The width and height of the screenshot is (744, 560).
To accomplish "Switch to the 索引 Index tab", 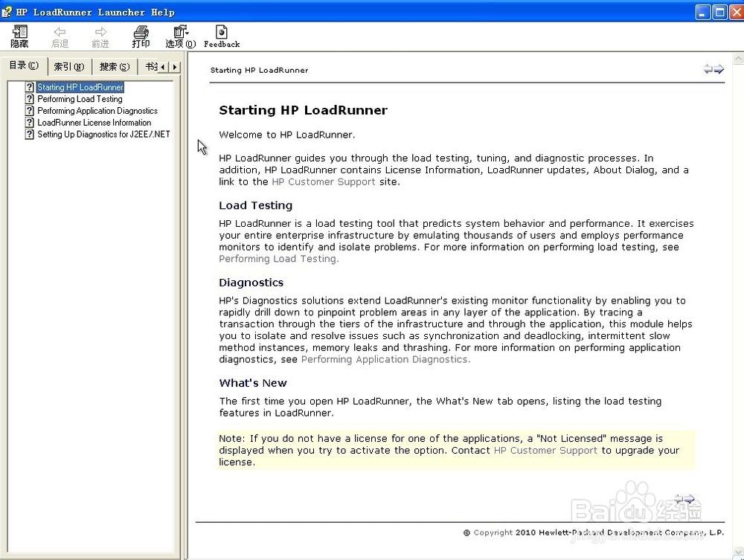I will click(x=68, y=66).
